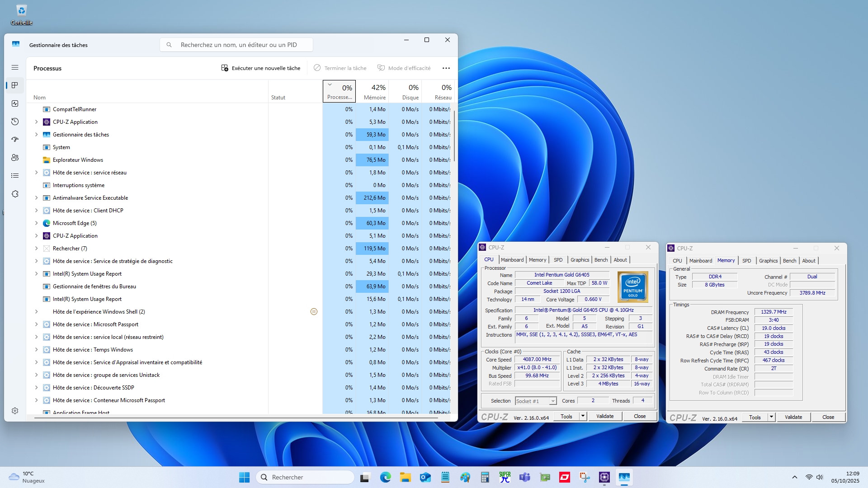868x488 pixels.
Task: Open Task Manager settings gear
Action: (15, 411)
